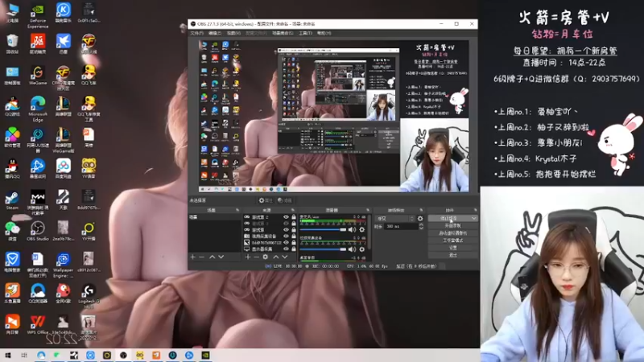644x362 pixels.
Task: Toggle lock on display capture source
Action: 293,249
